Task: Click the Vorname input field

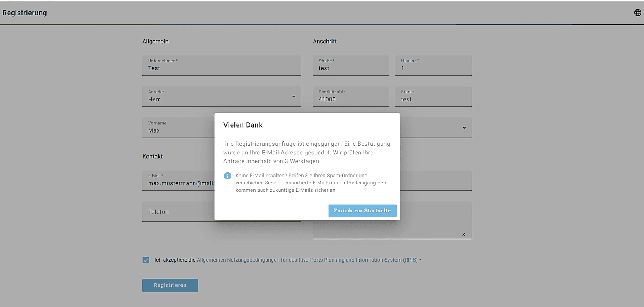Action: point(178,128)
